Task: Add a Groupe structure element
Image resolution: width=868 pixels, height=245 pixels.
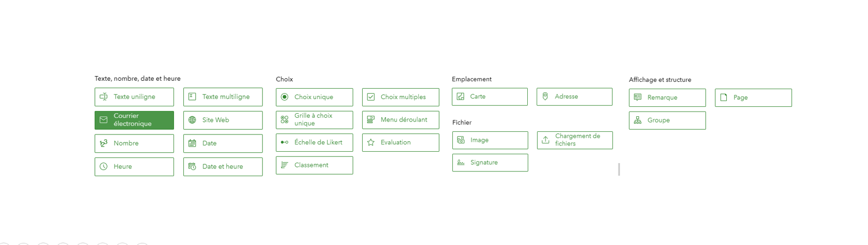Action: pos(667,120)
